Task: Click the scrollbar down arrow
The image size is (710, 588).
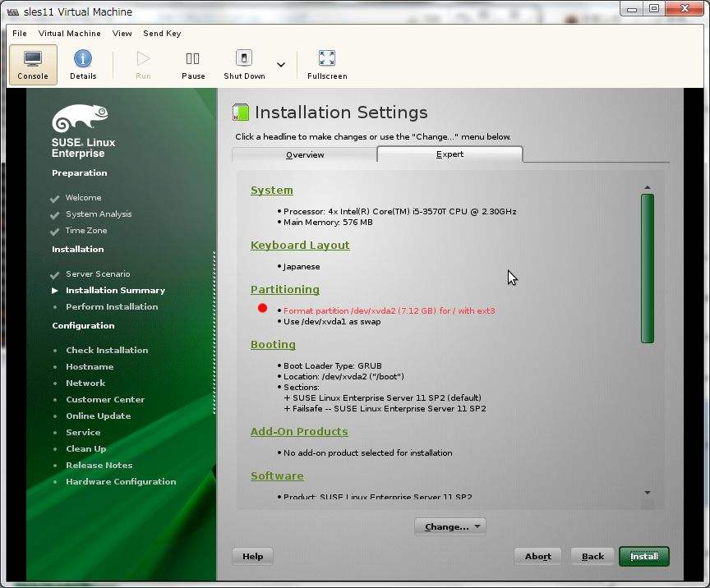Action: [x=648, y=493]
